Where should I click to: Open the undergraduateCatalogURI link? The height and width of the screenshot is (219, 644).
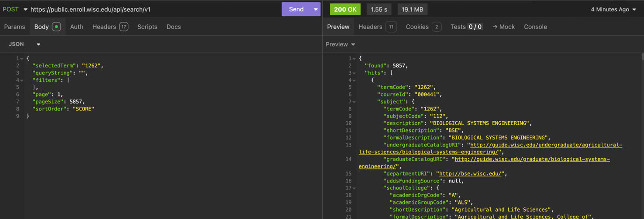(491, 148)
